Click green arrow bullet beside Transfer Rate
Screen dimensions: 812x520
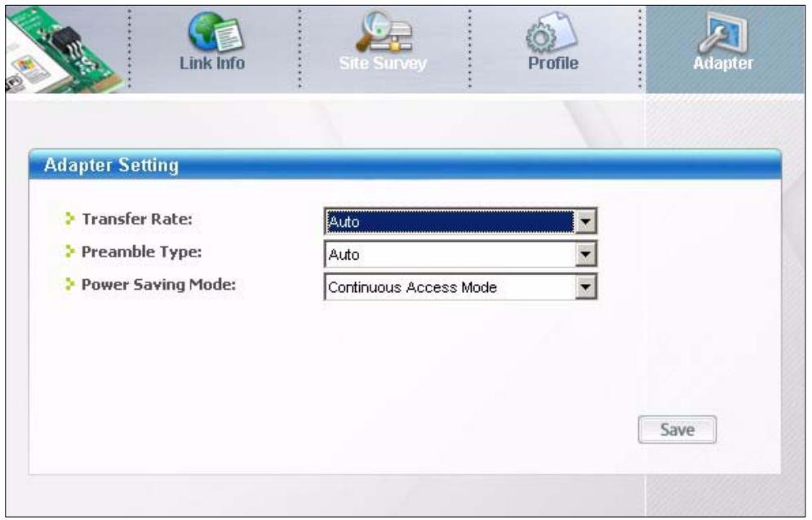pyautogui.click(x=69, y=219)
